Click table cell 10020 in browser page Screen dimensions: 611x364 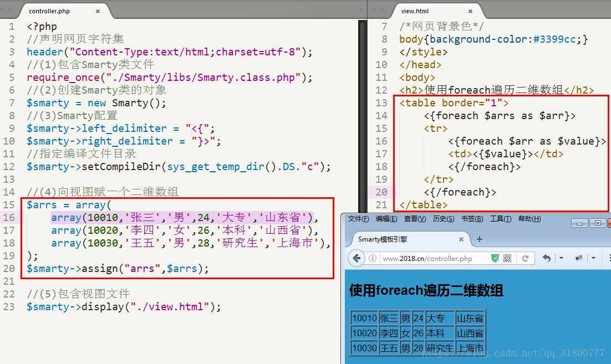[365, 333]
